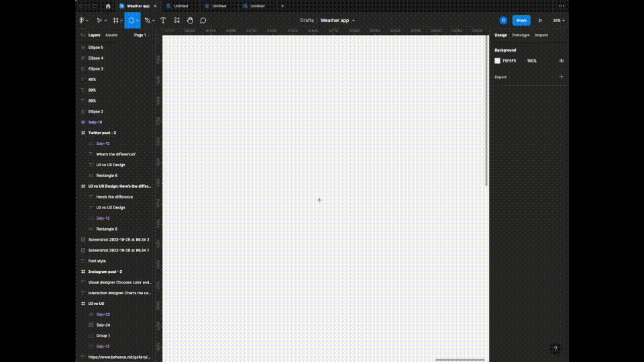Select the Saly-19 component layer
Image resolution: width=644 pixels, height=362 pixels.
tap(95, 122)
